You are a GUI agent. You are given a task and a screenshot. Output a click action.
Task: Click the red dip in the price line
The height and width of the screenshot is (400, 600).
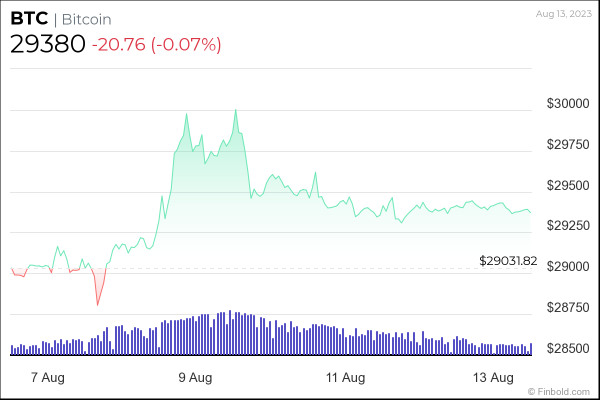98,304
